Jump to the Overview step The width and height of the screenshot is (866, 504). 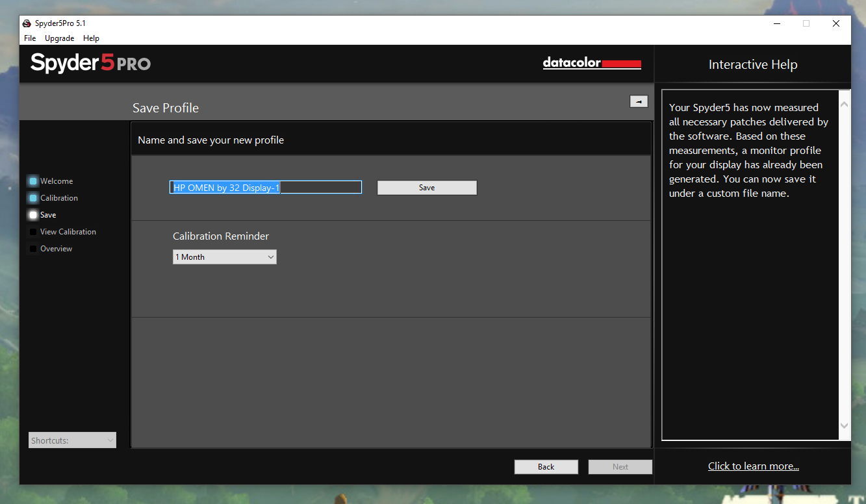57,249
